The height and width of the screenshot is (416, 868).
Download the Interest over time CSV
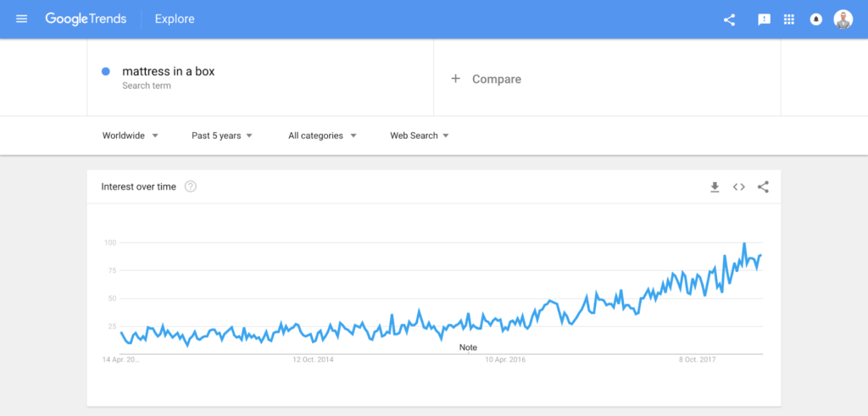point(715,186)
